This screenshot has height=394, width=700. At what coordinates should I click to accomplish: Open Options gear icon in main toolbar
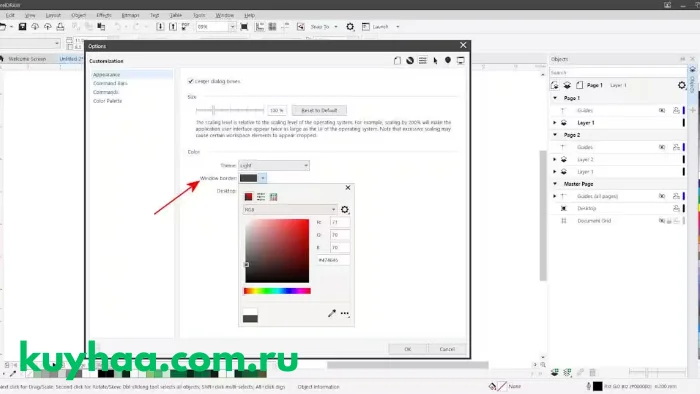(x=350, y=27)
